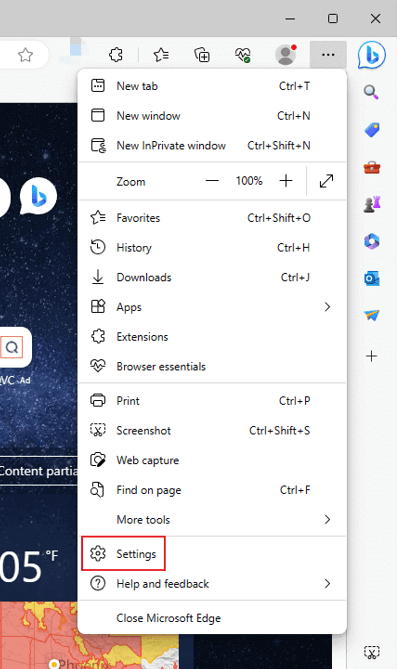Viewport: 397px width, 669px height.
Task: Click the three-dot Settings and more button
Action: (x=328, y=55)
